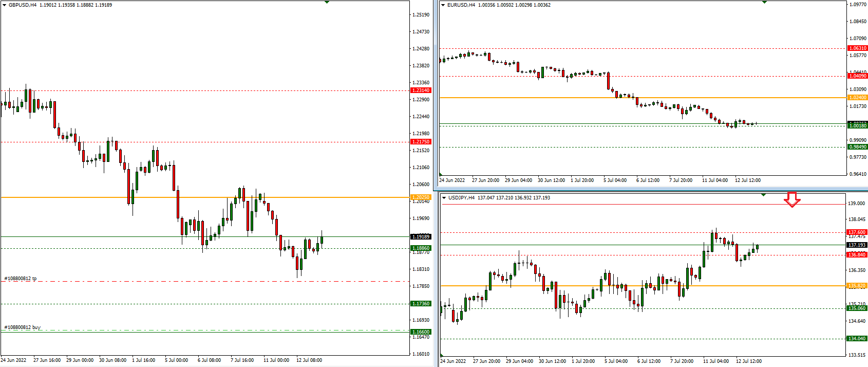The image size is (868, 367).
Task: Click the red 1.21750 price label
Action: pyautogui.click(x=421, y=142)
